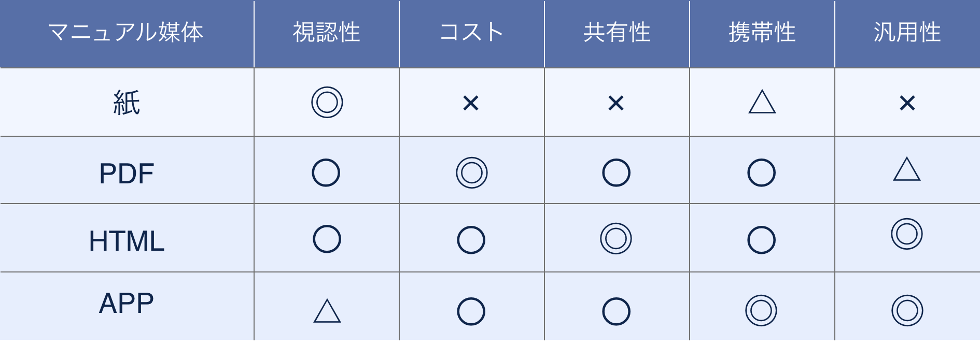Select the HTML row label
980x345 pixels.
pos(127,241)
